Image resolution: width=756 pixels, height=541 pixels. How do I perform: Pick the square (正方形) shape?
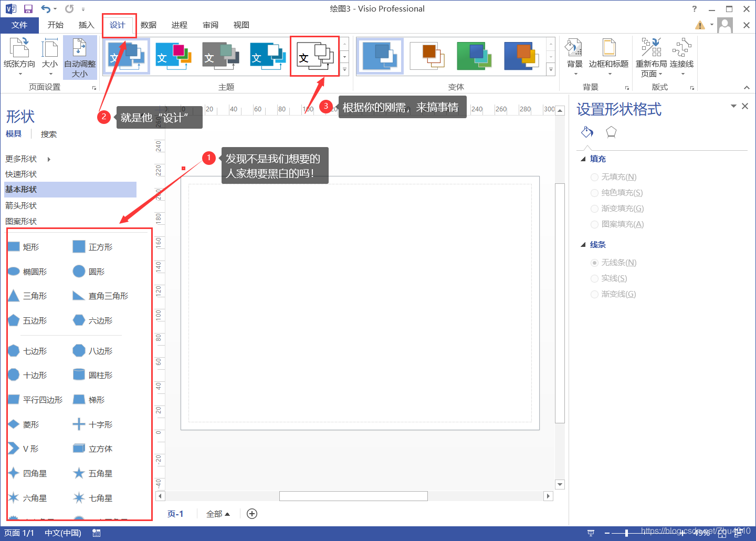[92, 247]
